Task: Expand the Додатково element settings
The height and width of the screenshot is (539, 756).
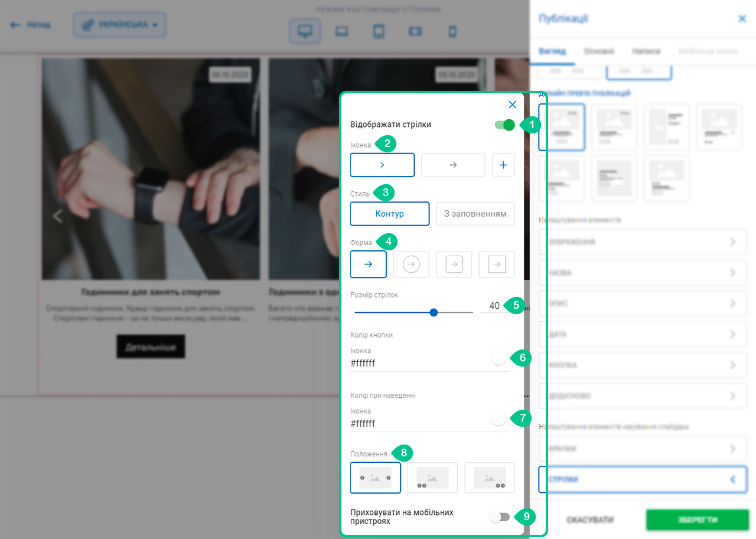Action: tap(643, 396)
